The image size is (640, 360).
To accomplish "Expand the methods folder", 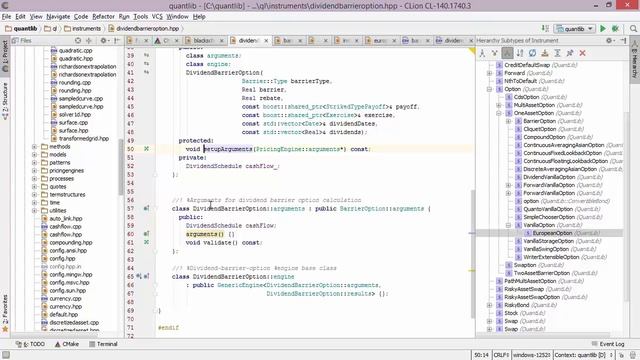I will [x=35, y=147].
